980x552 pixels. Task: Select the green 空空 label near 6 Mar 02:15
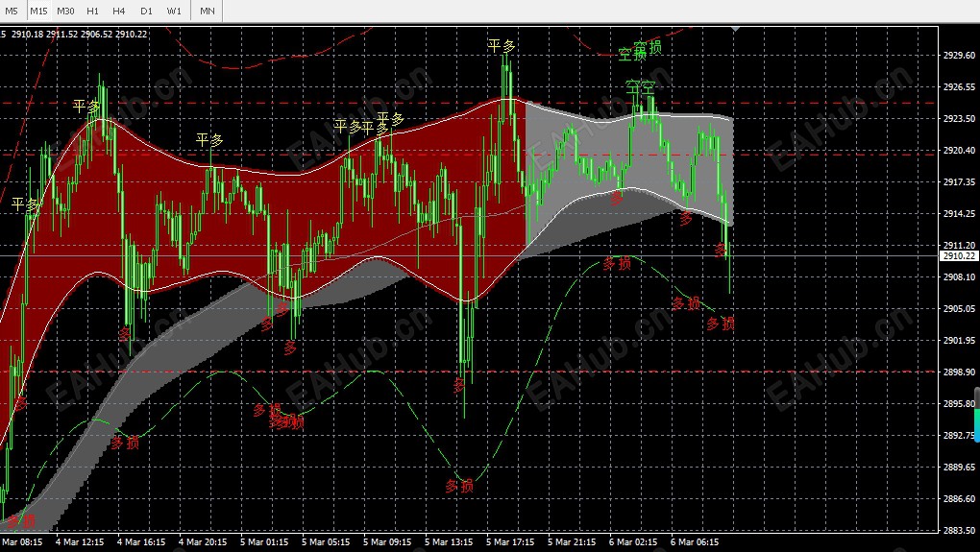pos(640,87)
